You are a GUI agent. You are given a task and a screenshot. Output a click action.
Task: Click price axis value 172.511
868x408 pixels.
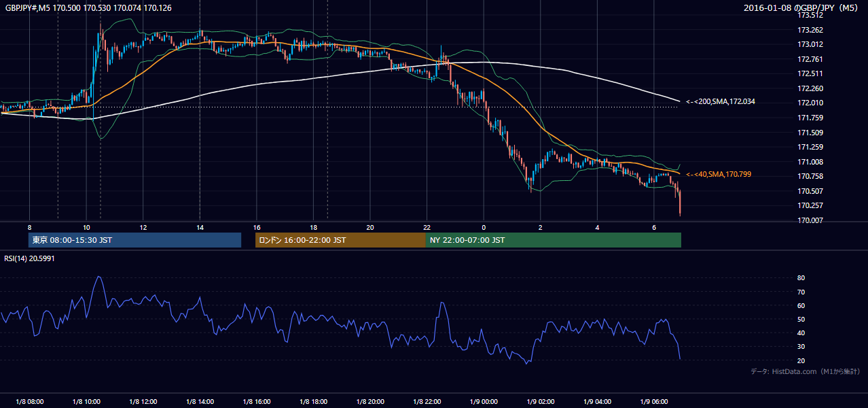coord(811,73)
